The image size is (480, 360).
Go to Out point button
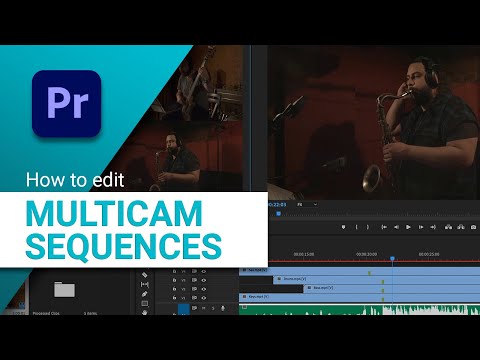click(x=433, y=227)
